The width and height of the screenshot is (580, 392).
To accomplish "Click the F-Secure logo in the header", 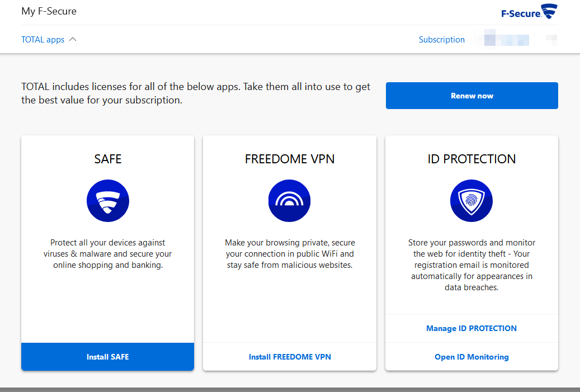I will pyautogui.click(x=529, y=12).
